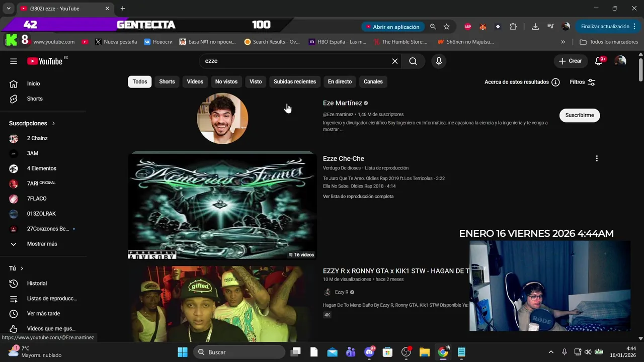The image size is (644, 362).
Task: Select the En directo chip
Action: pos(340,81)
